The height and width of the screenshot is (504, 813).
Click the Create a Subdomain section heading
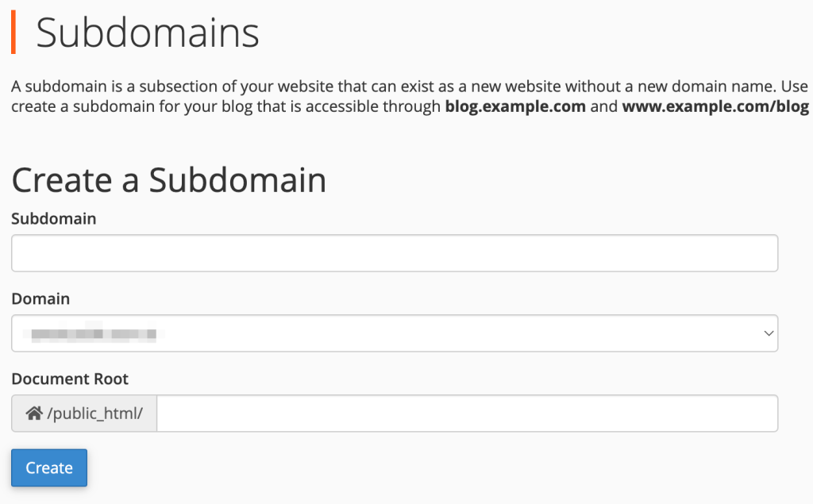coord(168,180)
